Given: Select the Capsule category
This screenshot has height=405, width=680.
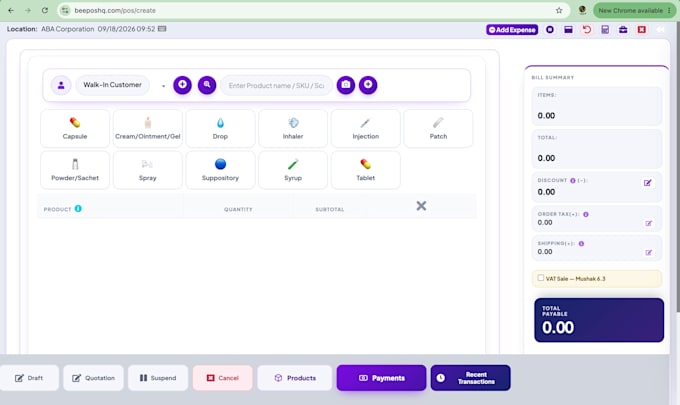Looking at the screenshot, I should click(75, 128).
